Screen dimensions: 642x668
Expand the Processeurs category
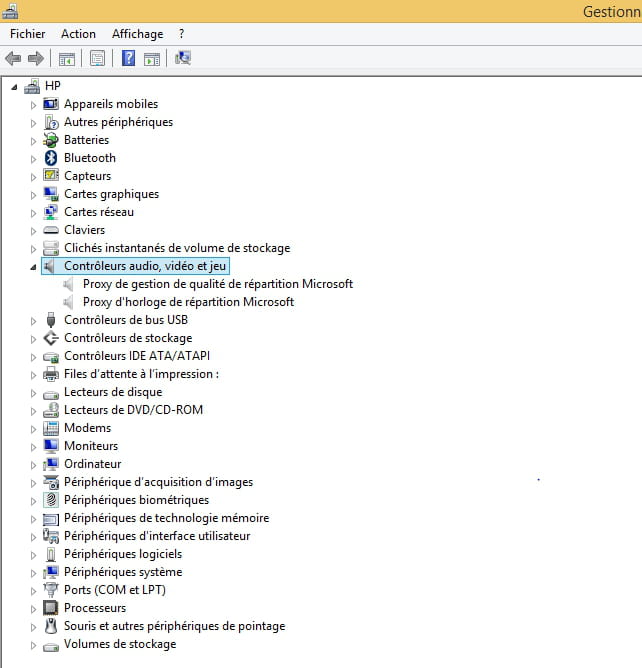(33, 609)
